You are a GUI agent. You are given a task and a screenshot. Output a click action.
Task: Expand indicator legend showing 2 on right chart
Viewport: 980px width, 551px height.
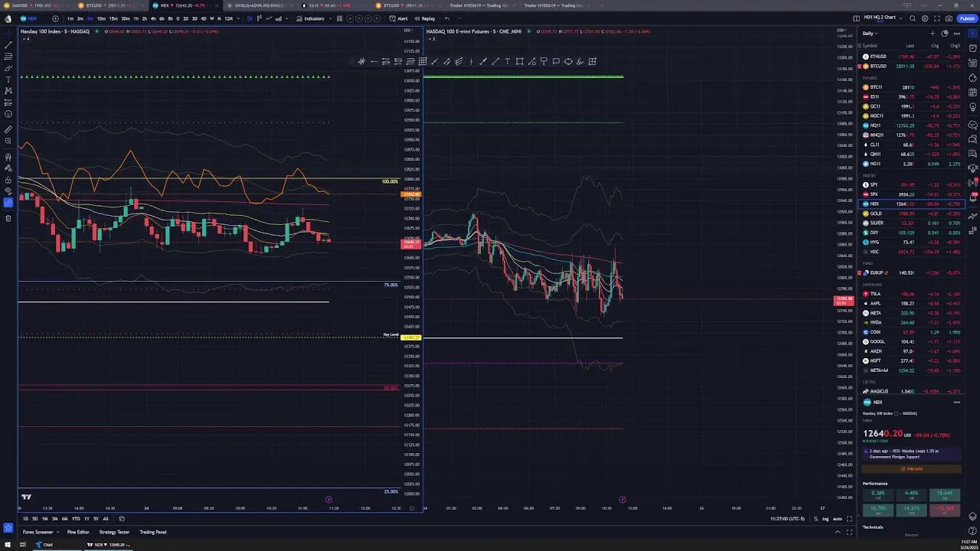coord(432,38)
